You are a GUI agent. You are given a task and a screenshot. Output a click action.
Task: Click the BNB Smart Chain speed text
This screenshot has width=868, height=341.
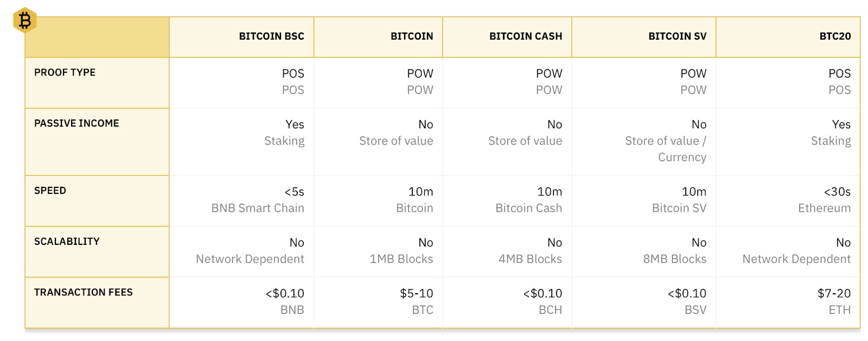(x=258, y=208)
